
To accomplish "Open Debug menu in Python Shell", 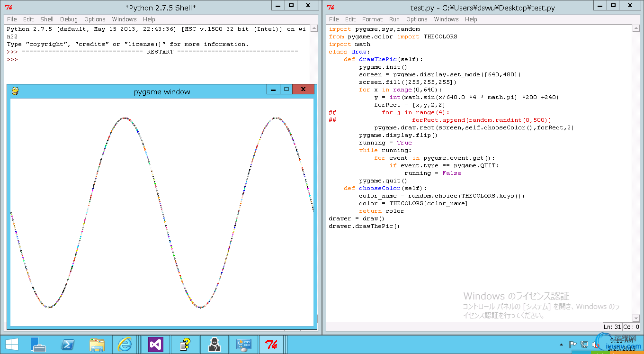I will (69, 19).
